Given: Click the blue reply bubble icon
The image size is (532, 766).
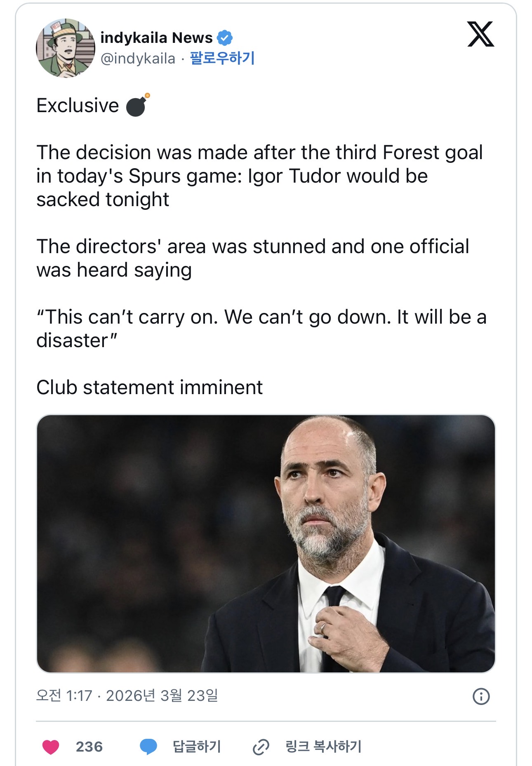Looking at the screenshot, I should pyautogui.click(x=148, y=747).
